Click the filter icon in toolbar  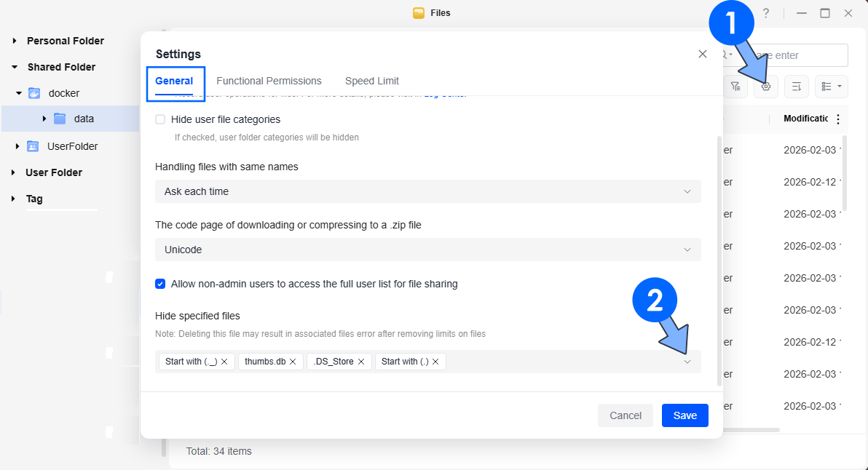pos(735,87)
